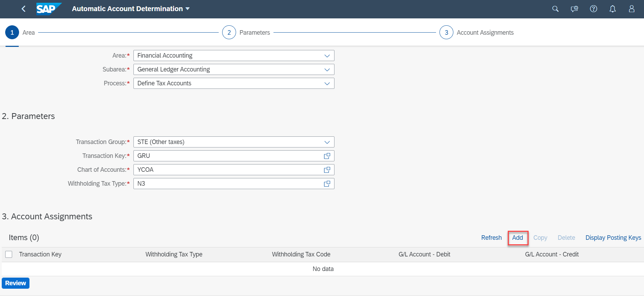Open the Process dropdown
The height and width of the screenshot is (296, 644).
click(x=327, y=83)
